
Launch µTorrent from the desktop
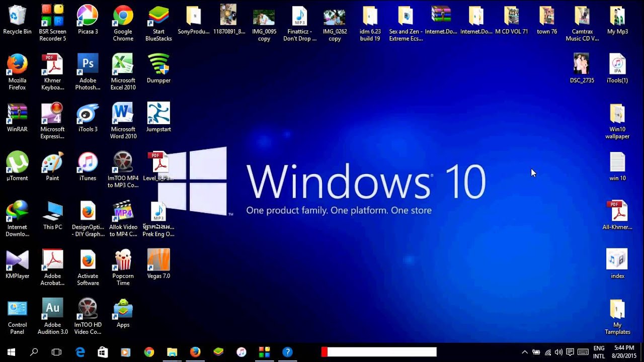[x=17, y=167]
